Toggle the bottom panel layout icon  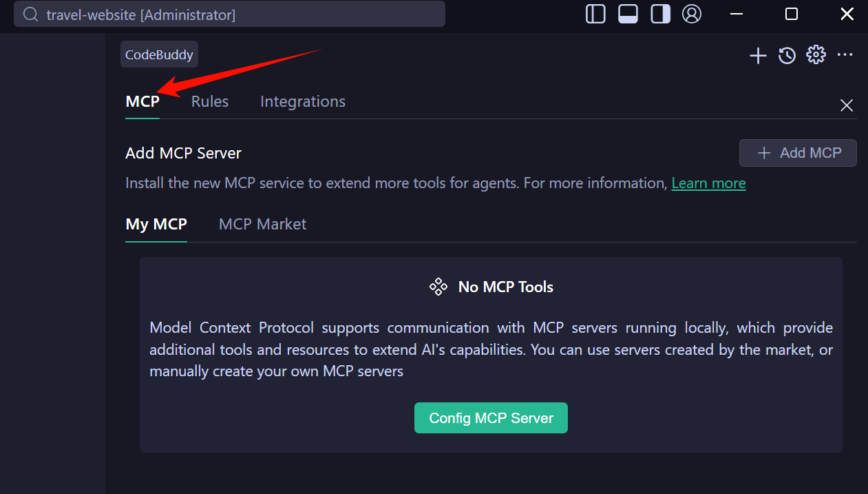[628, 14]
